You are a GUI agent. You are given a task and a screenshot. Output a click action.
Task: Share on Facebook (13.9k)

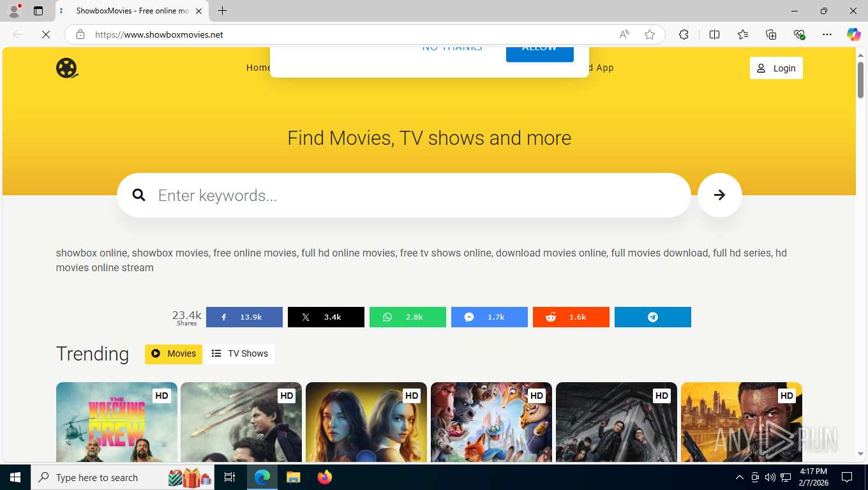[x=244, y=317]
